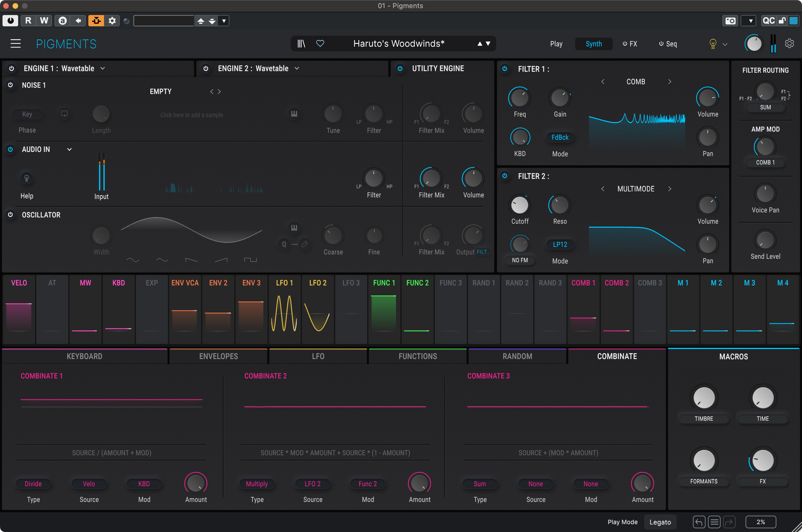Select the sine oscillator waveform
This screenshot has width=802, height=532.
[x=133, y=260]
